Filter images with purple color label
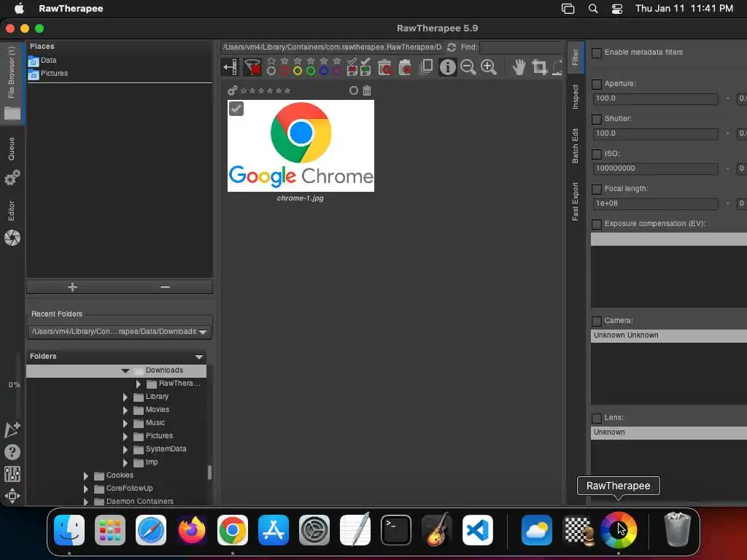This screenshot has height=560, width=747. [x=337, y=71]
